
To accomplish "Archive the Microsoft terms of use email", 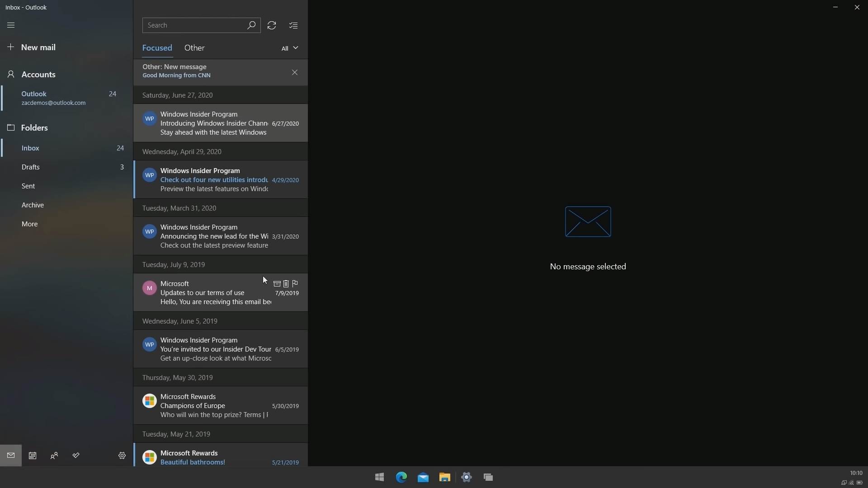I will [277, 283].
